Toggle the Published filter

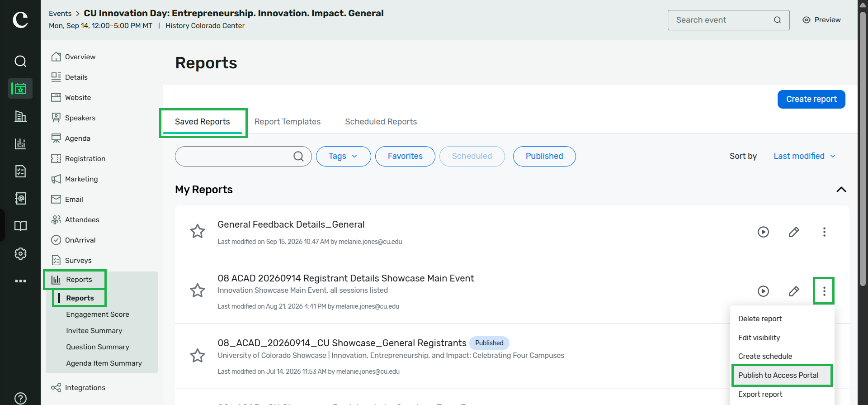coord(544,156)
